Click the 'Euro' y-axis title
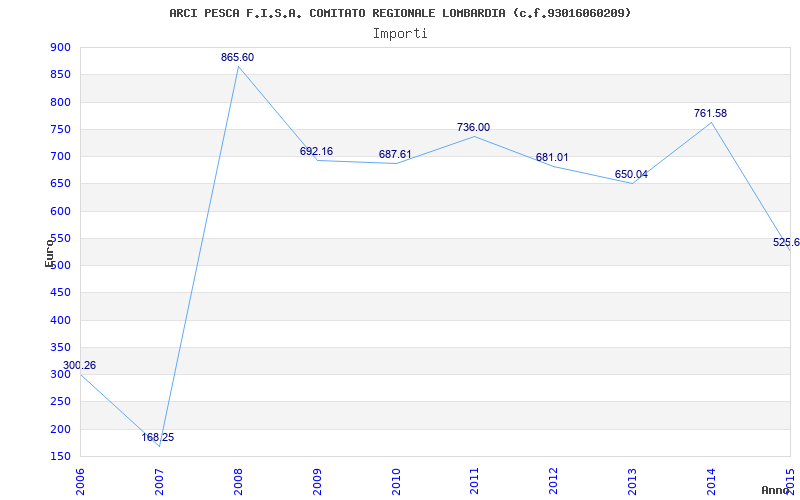800x500 pixels. pos(49,252)
